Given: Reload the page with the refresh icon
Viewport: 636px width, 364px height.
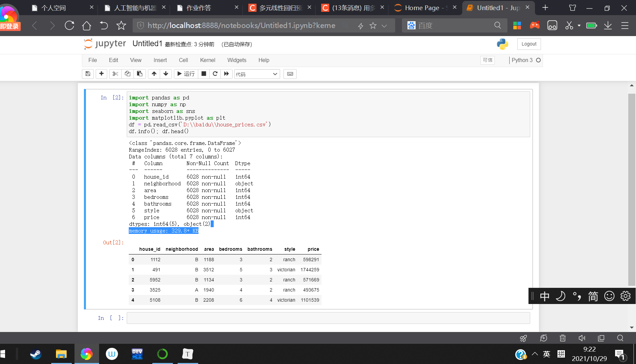Looking at the screenshot, I should click(x=69, y=25).
